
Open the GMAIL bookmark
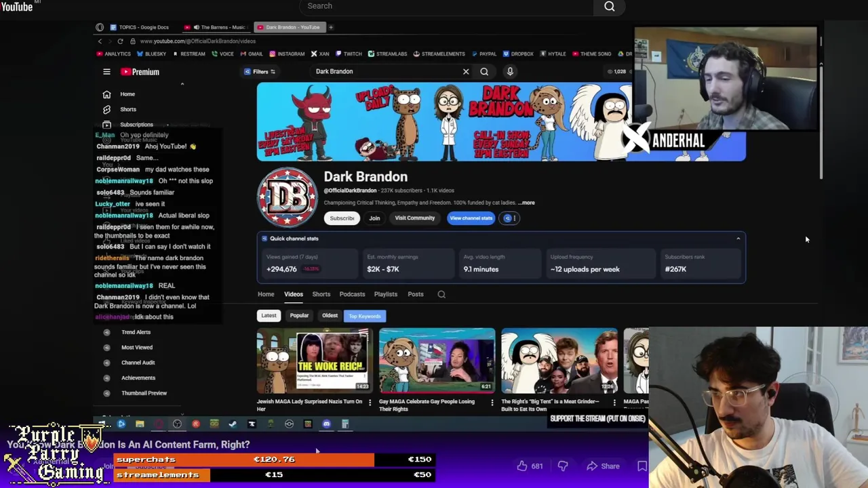point(251,54)
